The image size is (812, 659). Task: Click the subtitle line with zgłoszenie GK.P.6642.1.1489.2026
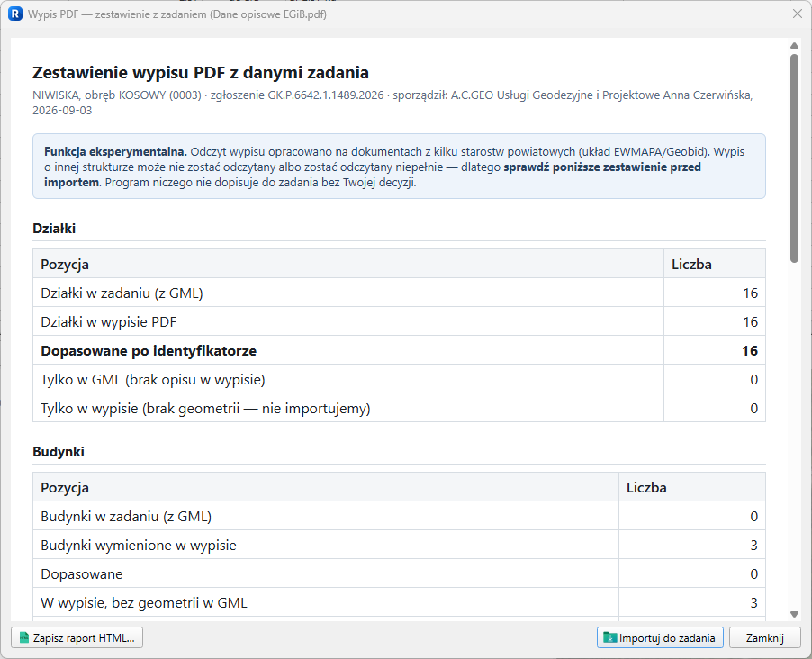pyautogui.click(x=393, y=102)
